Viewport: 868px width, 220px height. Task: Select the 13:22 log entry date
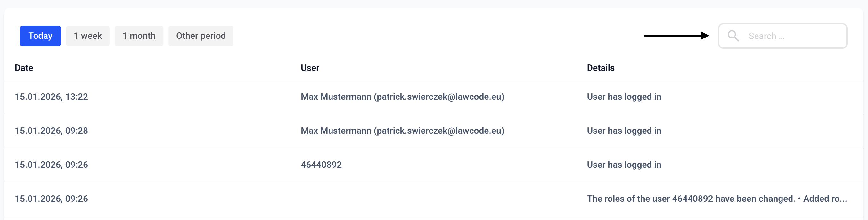tap(51, 97)
